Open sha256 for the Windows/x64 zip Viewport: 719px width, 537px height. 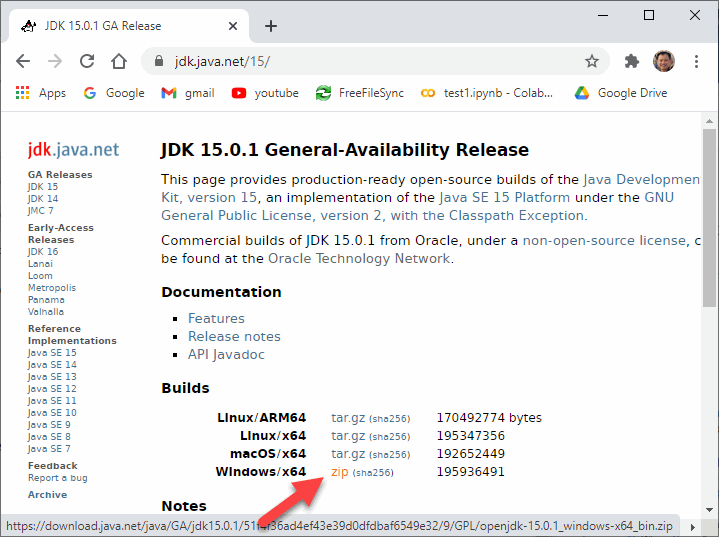click(x=373, y=473)
